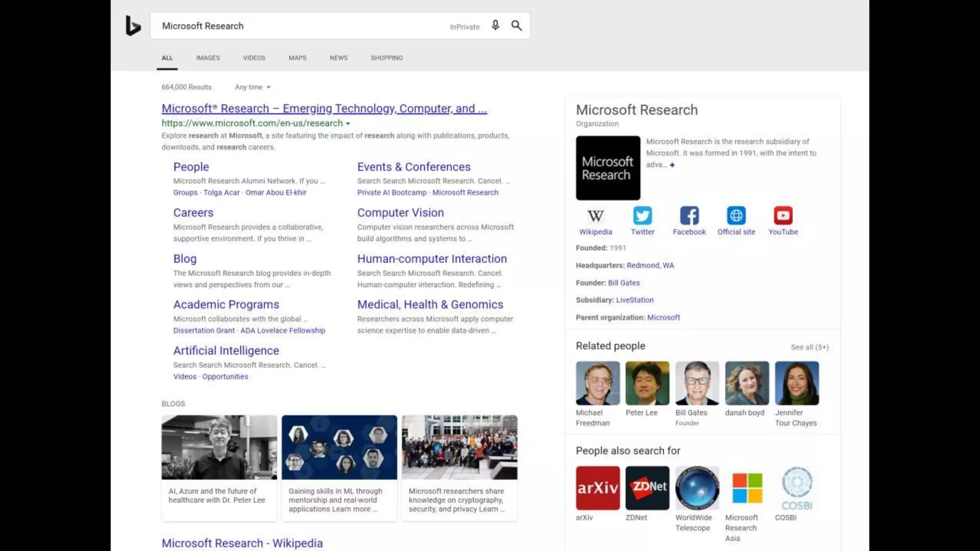Open the Careers sitelink
The image size is (980, 551).
point(193,213)
